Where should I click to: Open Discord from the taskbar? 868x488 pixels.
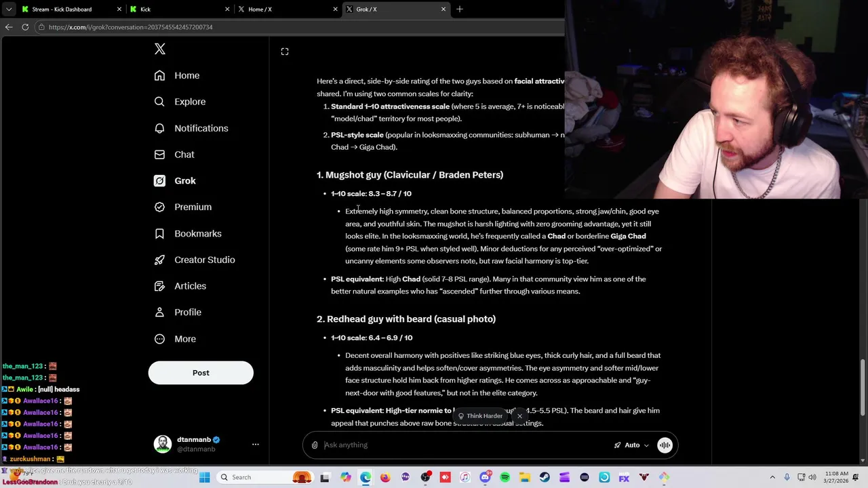[485, 477]
